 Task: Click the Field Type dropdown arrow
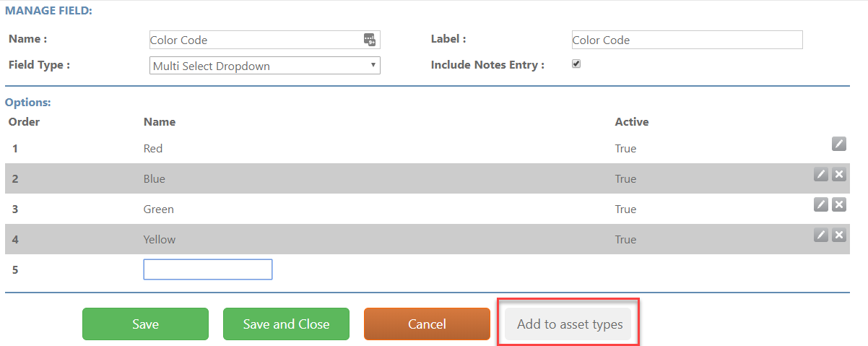(373, 65)
